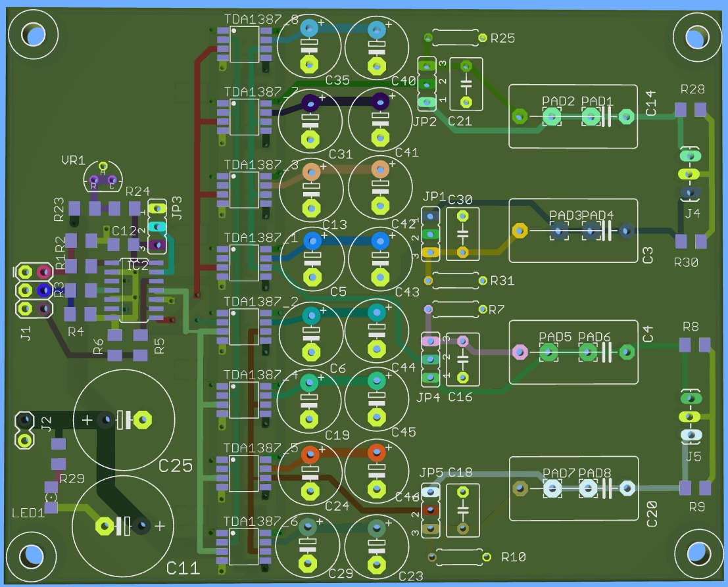
Task: Click the J1 header label
Action: pos(26,334)
